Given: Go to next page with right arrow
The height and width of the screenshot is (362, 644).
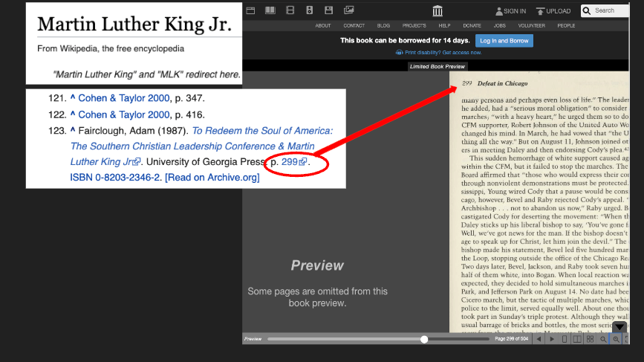Looking at the screenshot, I should (x=552, y=339).
